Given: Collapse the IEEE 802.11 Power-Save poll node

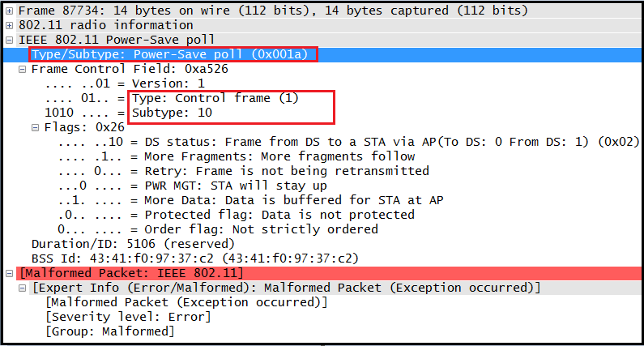Looking at the screenshot, I should (9, 41).
